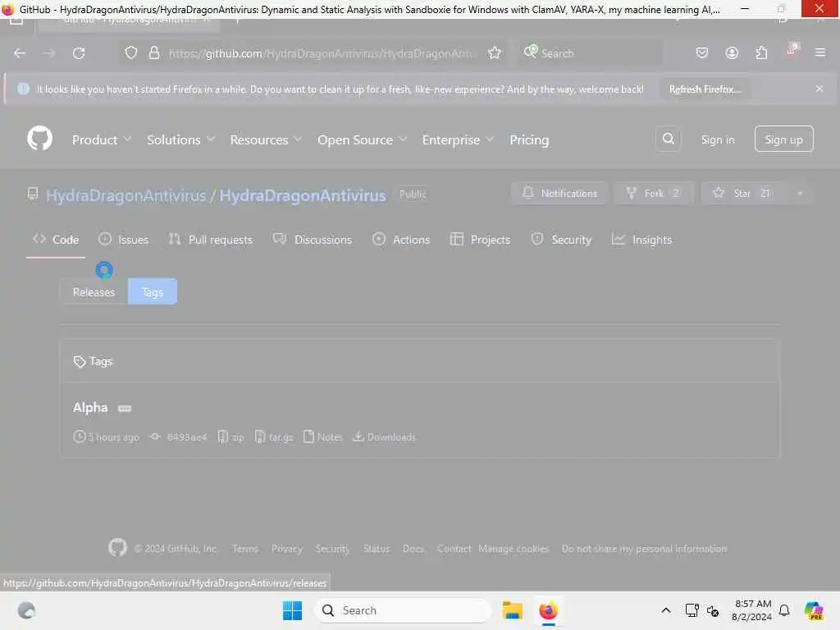Image resolution: width=840 pixels, height=630 pixels.
Task: Click Refresh Firefox button
Action: (705, 89)
